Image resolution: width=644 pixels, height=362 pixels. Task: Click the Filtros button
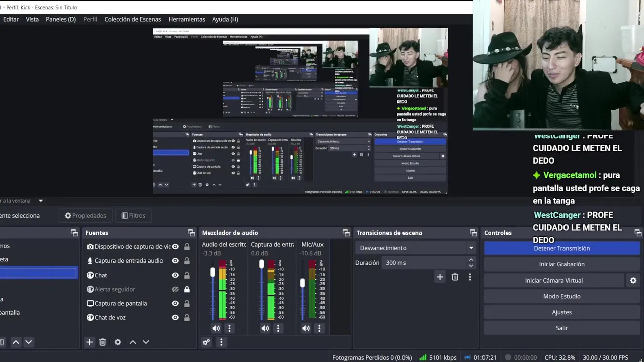(133, 216)
